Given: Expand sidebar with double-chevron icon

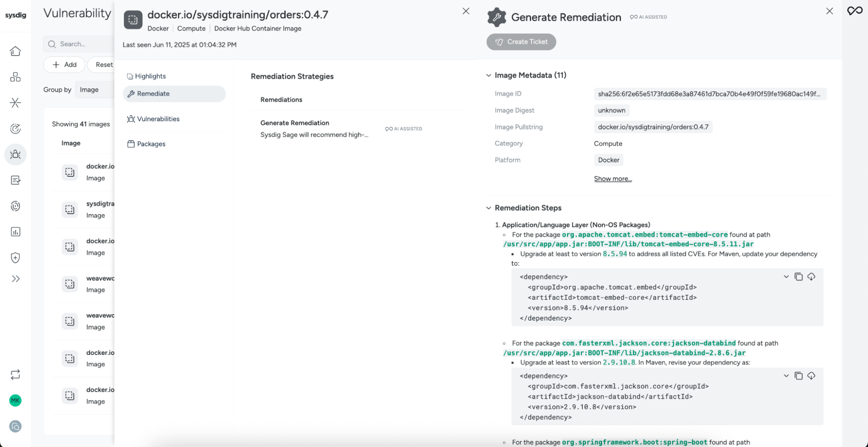Looking at the screenshot, I should pos(16,279).
